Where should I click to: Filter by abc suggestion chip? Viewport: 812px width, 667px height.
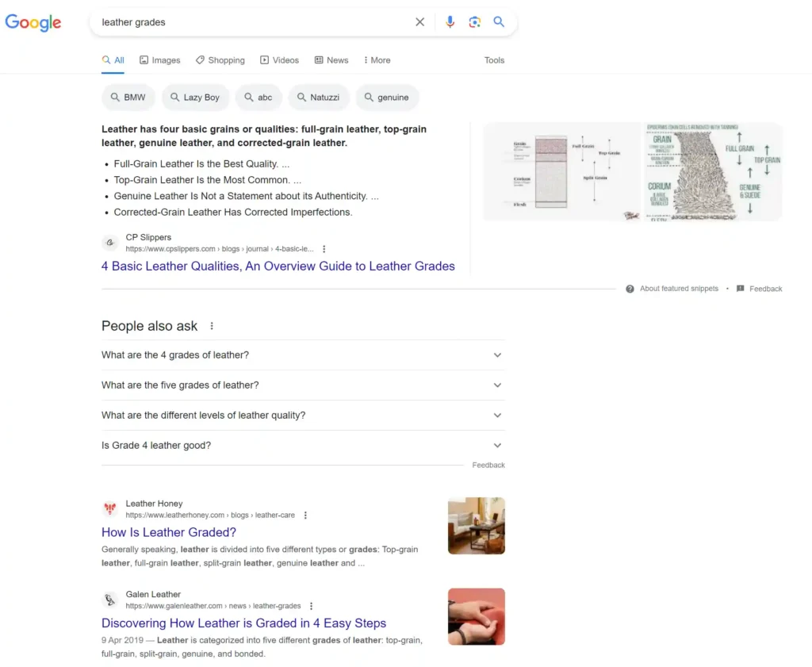pyautogui.click(x=259, y=98)
